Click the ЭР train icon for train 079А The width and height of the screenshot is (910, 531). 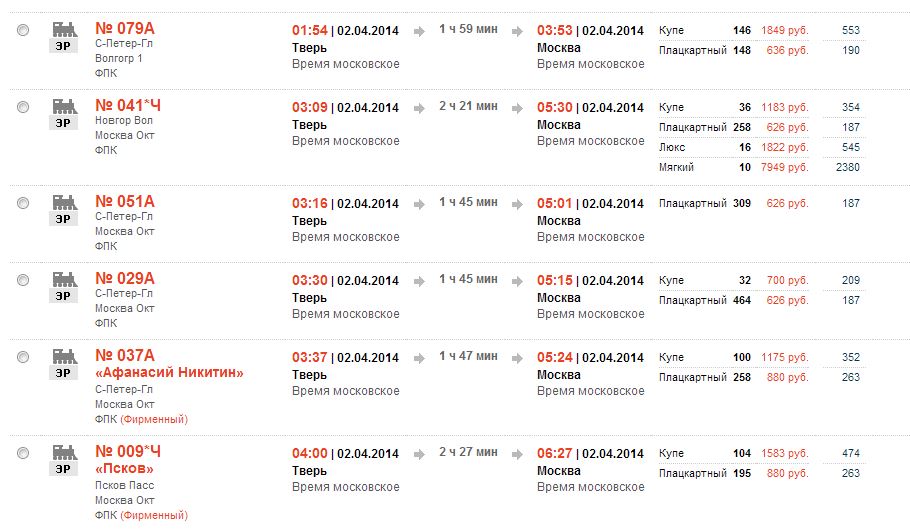click(64, 37)
